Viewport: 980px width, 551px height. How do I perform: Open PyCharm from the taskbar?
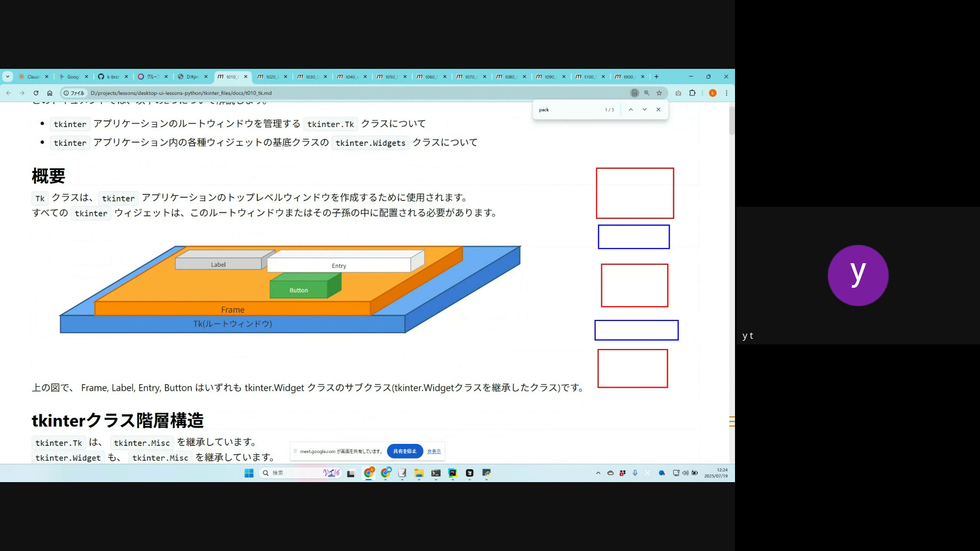point(453,473)
